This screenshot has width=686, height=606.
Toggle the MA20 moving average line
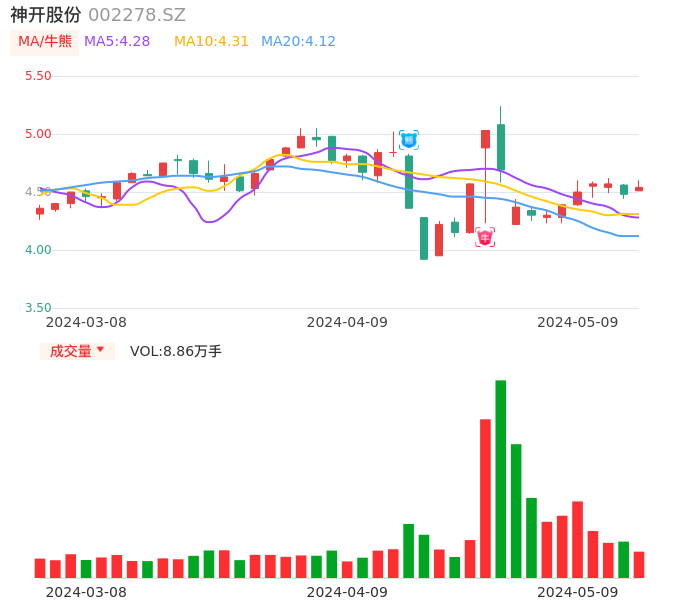tap(298, 42)
